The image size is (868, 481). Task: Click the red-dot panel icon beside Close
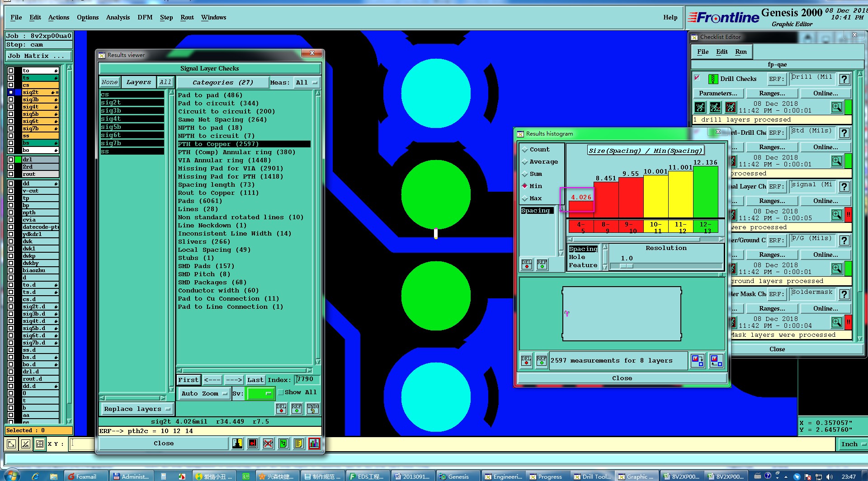pos(253,443)
